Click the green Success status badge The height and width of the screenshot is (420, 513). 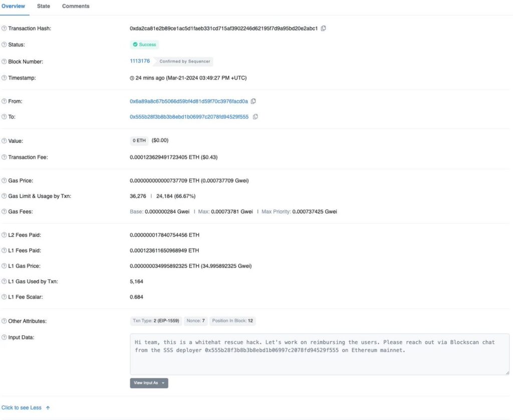144,45
